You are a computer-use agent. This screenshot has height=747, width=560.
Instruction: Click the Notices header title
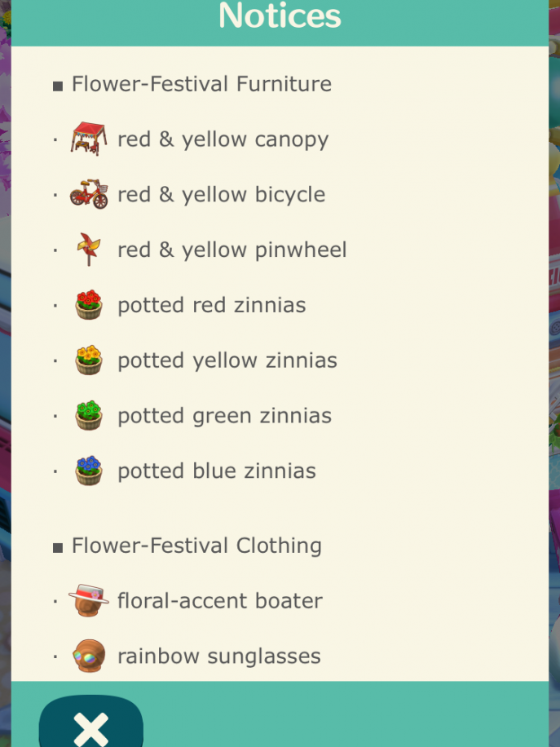[280, 16]
